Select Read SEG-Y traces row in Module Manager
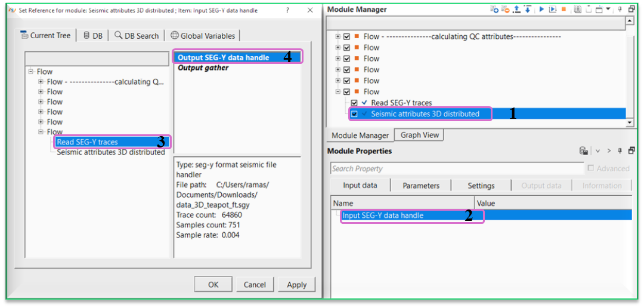Image resolution: width=644 pixels, height=308 pixels. pos(401,103)
